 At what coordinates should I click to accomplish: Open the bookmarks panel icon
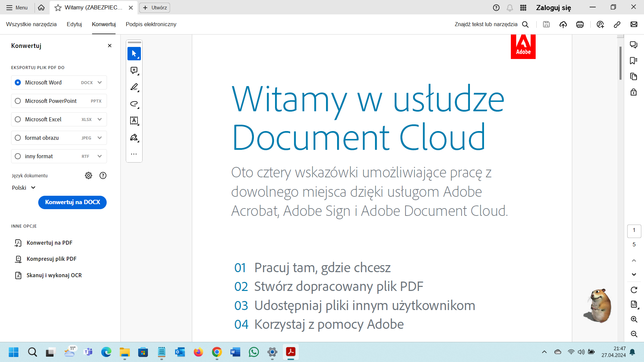(634, 61)
